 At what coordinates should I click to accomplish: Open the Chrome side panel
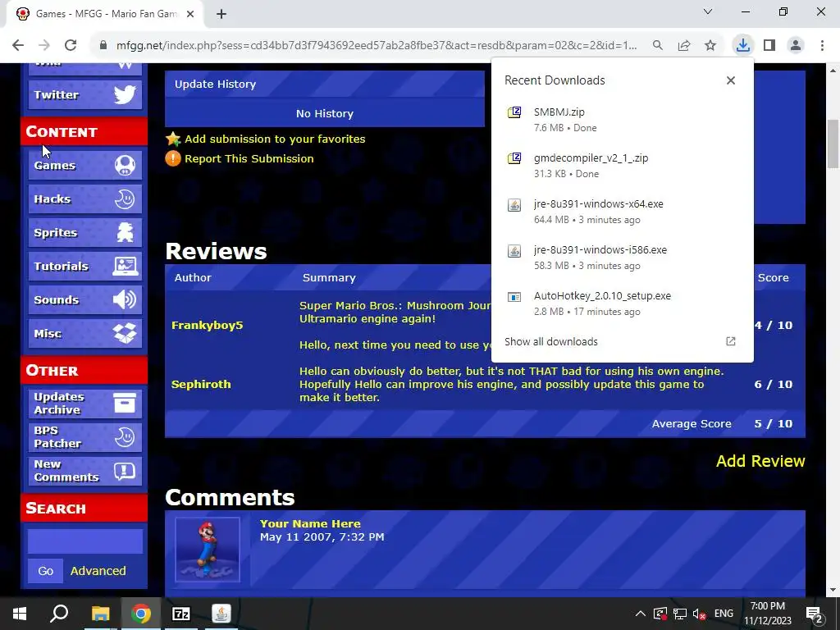point(769,45)
